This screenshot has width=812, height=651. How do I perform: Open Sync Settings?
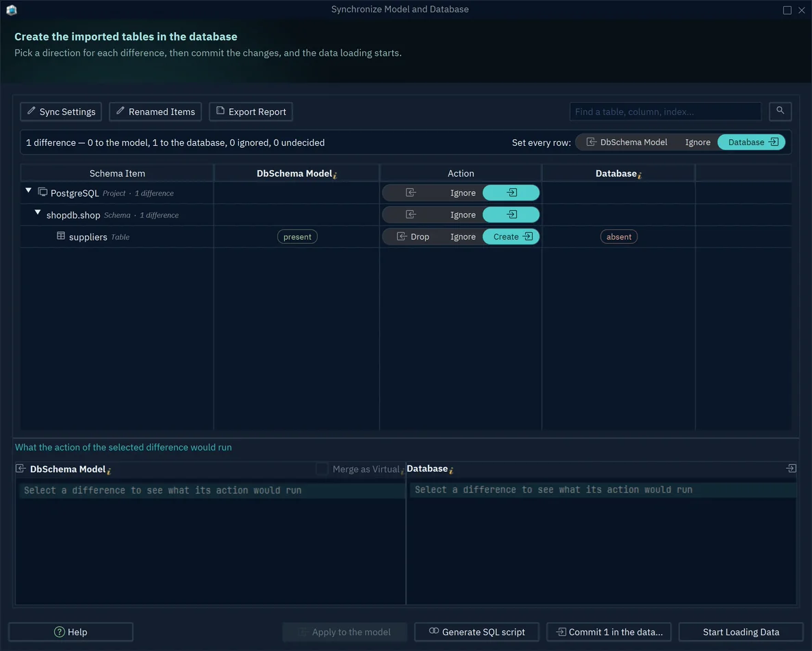click(x=61, y=112)
